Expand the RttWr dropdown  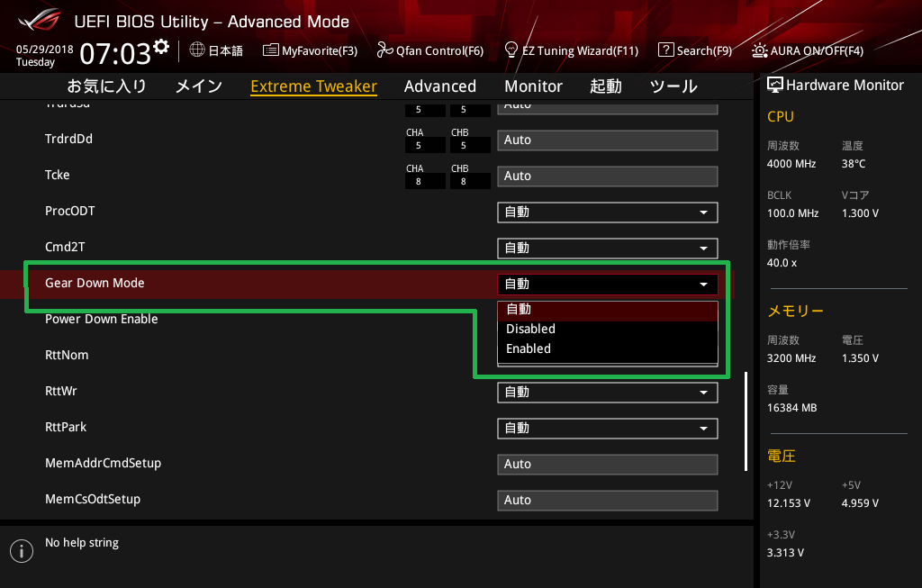[x=608, y=393]
